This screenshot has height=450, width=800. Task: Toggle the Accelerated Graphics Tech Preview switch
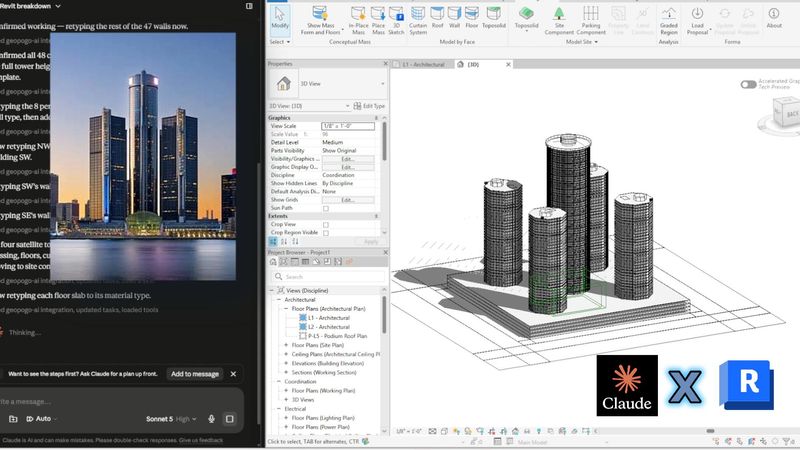pos(748,84)
